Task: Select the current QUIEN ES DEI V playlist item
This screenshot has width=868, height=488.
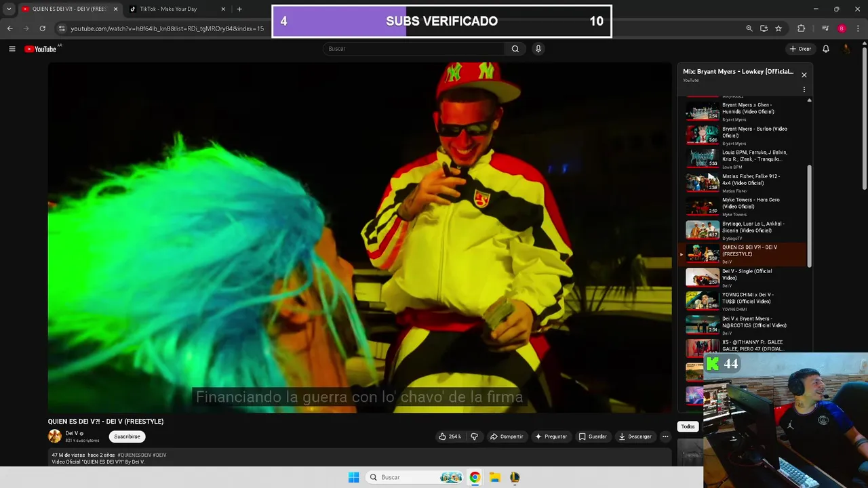Action: [x=743, y=254]
